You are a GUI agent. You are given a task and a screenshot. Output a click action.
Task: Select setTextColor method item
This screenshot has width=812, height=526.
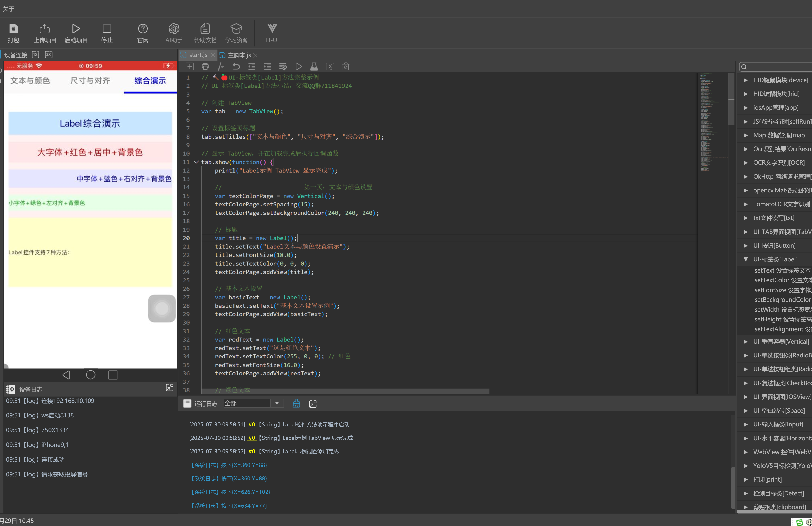[783, 280]
